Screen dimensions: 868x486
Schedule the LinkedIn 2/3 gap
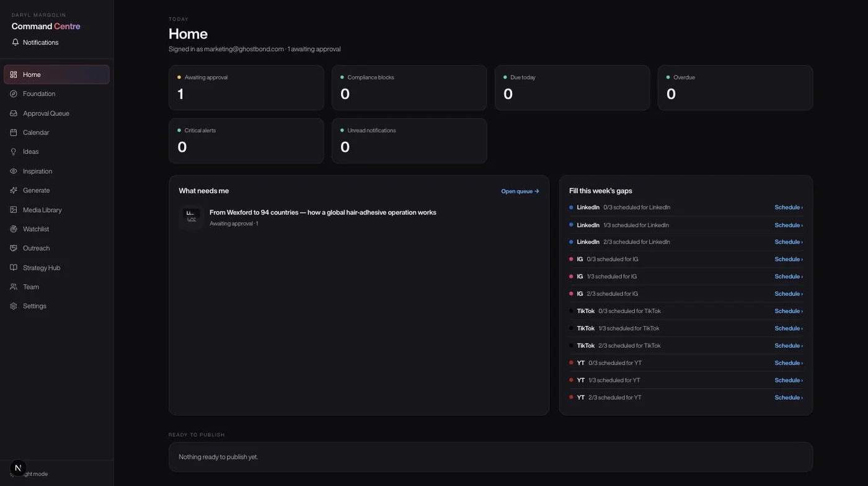click(789, 242)
